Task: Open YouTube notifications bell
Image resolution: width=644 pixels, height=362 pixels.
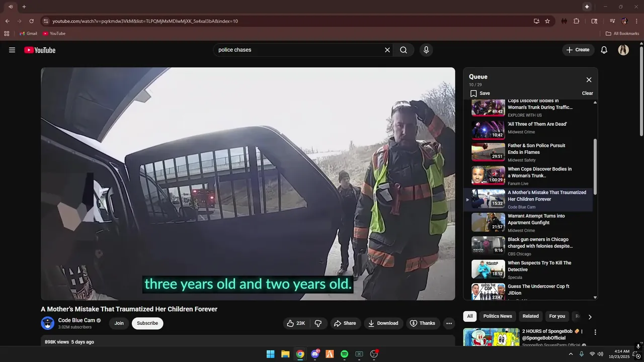Action: pyautogui.click(x=604, y=50)
